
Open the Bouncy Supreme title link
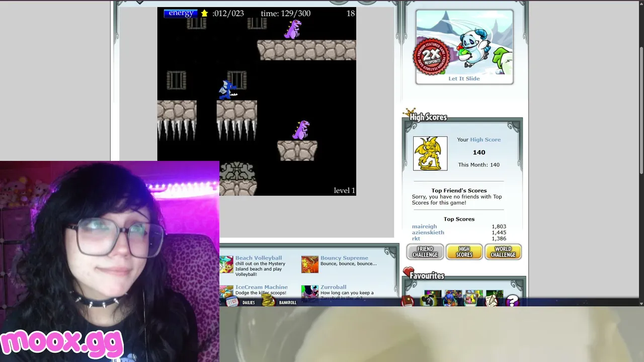click(344, 258)
